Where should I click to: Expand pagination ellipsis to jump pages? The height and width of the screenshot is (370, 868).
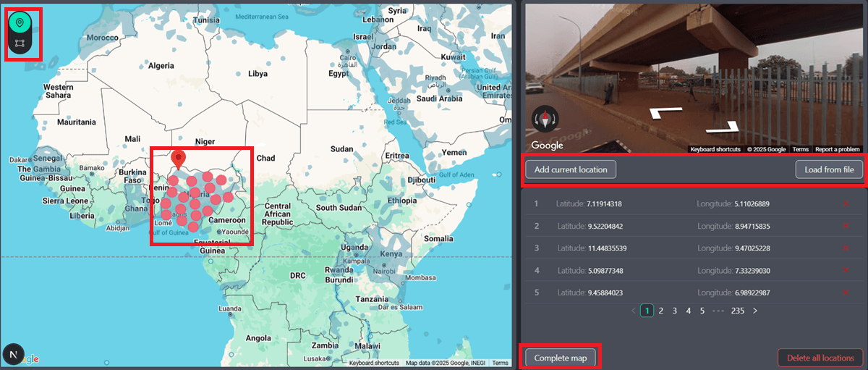717,311
